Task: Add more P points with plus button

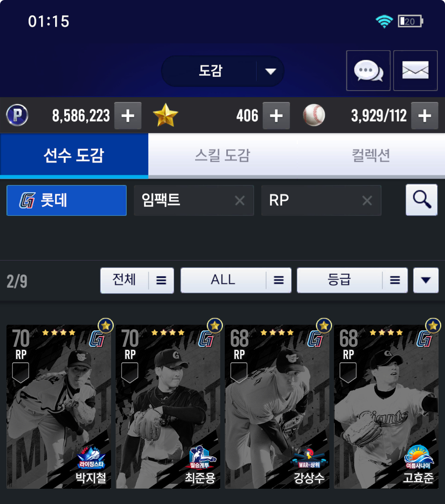Action: pyautogui.click(x=128, y=116)
